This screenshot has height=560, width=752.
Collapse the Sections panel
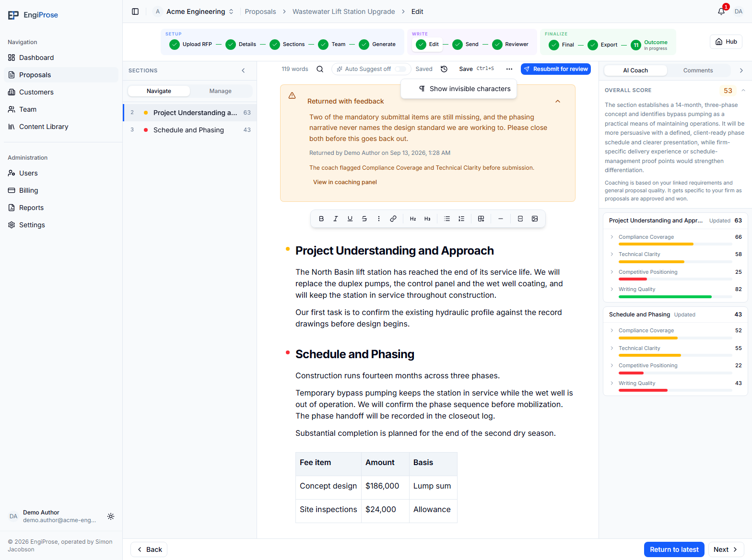click(243, 70)
